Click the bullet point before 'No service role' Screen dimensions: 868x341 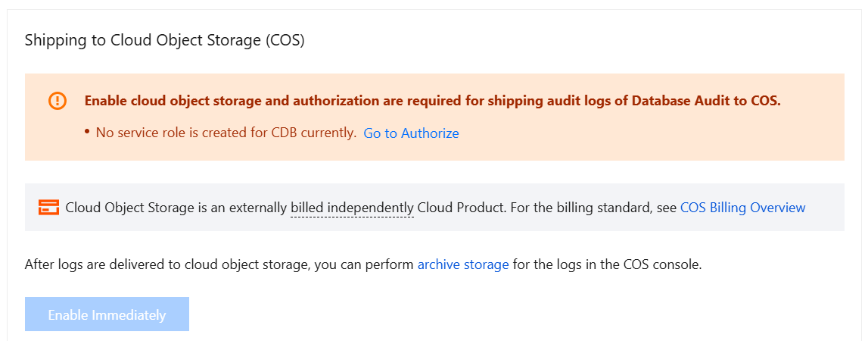[88, 133]
